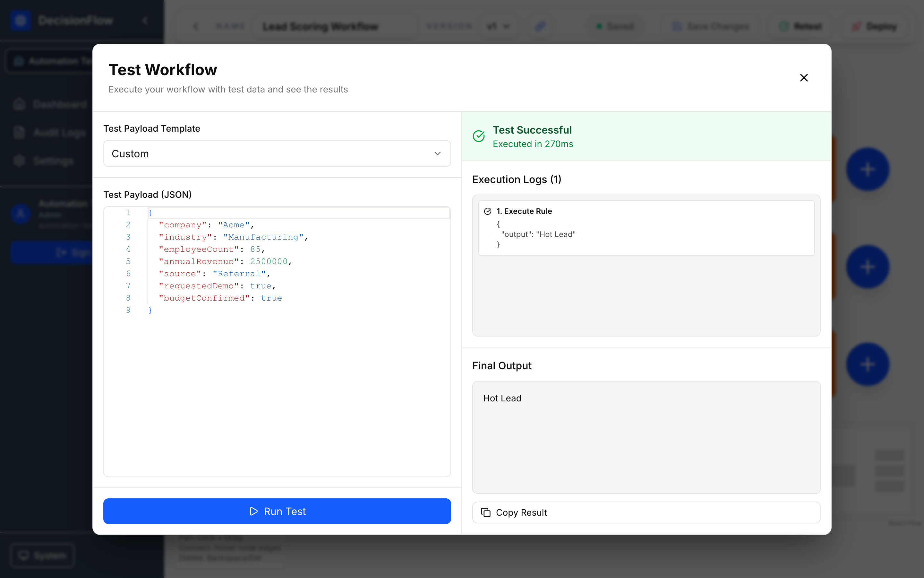Image resolution: width=924 pixels, height=578 pixels.
Task: Click the link icon next to version
Action: [x=540, y=26]
